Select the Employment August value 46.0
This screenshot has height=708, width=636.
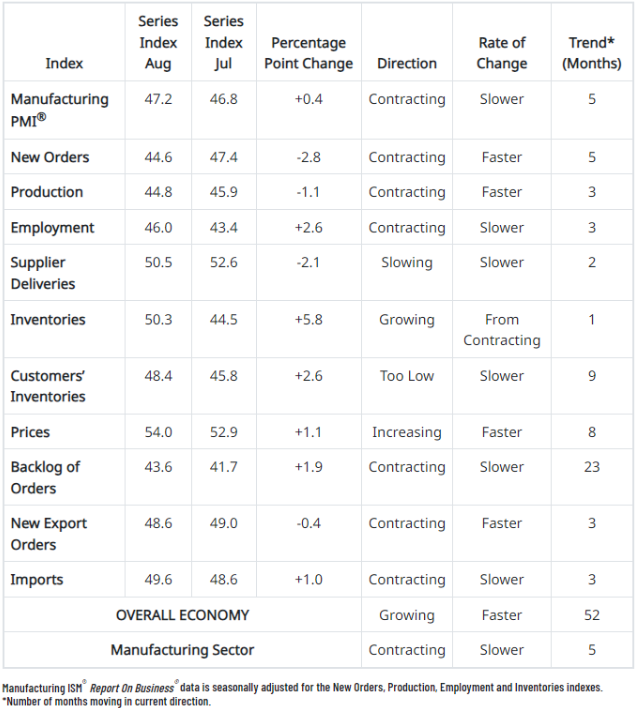click(x=158, y=227)
